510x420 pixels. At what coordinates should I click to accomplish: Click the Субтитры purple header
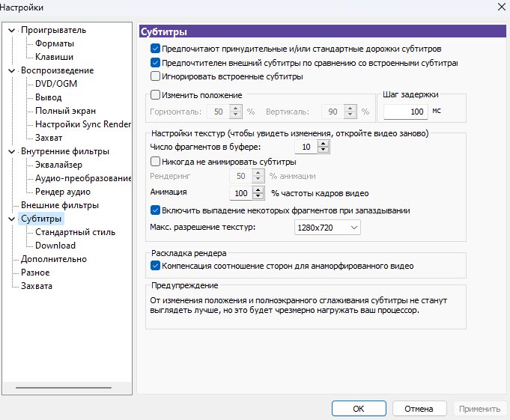[x=322, y=32]
